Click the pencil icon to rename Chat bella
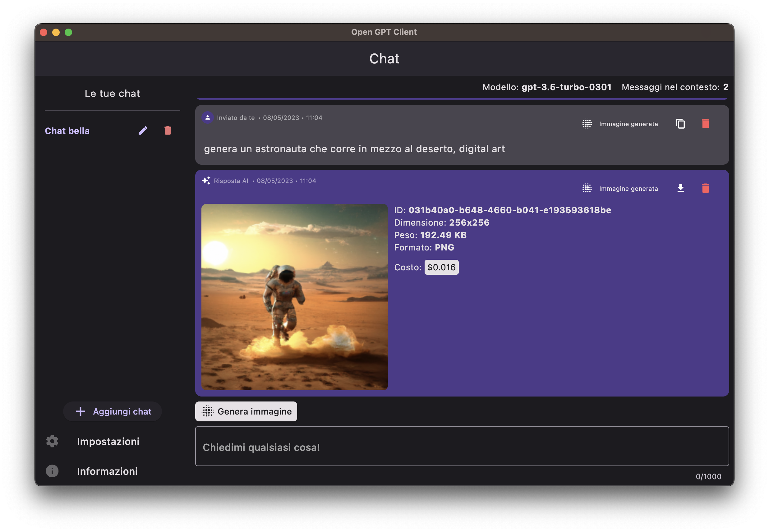Screen dimensions: 769x532 pyautogui.click(x=143, y=131)
